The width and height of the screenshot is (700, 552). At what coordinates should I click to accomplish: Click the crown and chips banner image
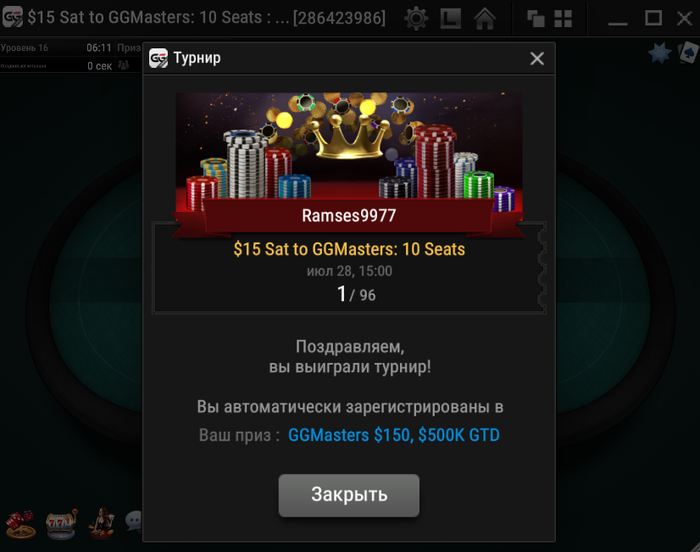[x=349, y=151]
